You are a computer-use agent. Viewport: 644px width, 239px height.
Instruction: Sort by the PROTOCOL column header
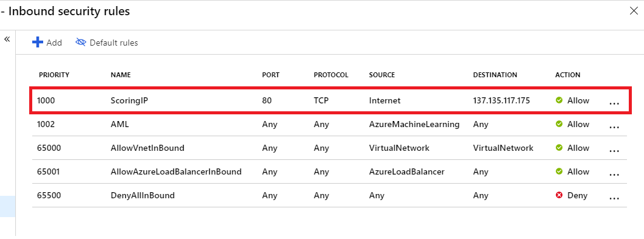(x=331, y=75)
